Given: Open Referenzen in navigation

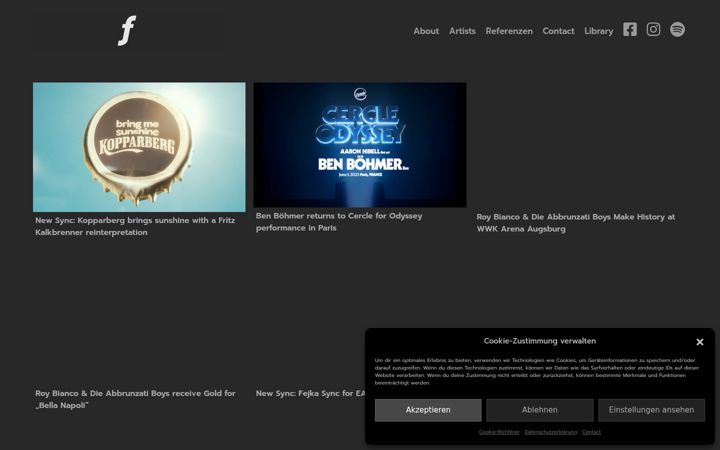Looking at the screenshot, I should coord(509,31).
